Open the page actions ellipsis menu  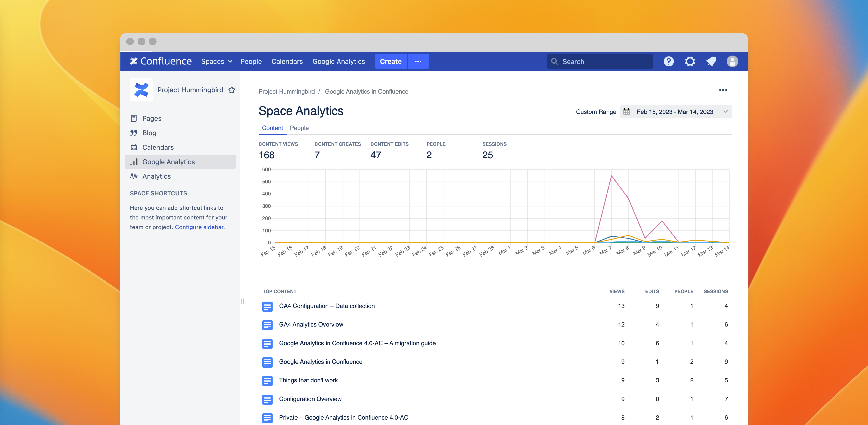[723, 90]
